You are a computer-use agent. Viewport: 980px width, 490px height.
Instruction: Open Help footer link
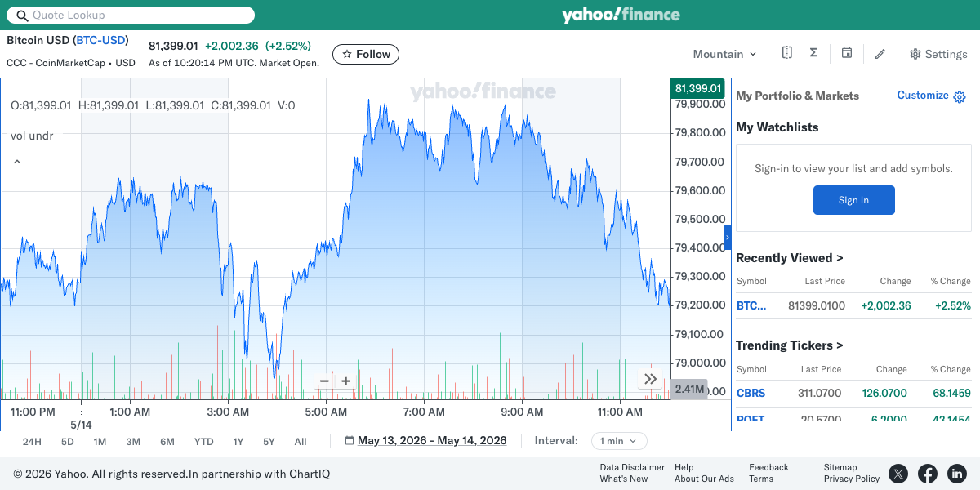(684, 468)
